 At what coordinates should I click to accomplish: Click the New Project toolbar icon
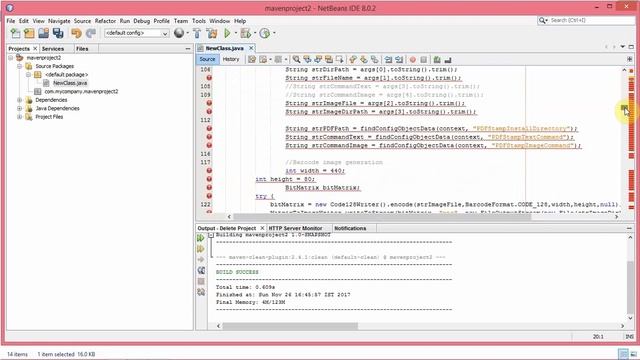tap(29, 33)
